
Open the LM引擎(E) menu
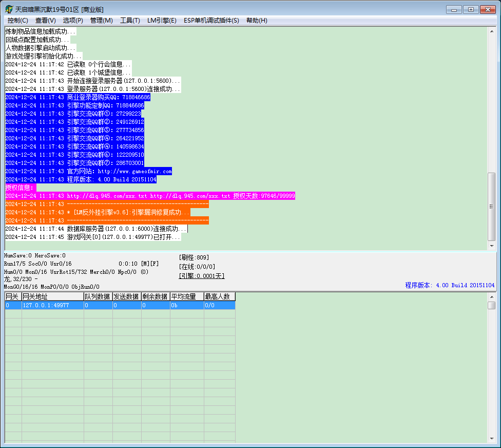(x=162, y=21)
